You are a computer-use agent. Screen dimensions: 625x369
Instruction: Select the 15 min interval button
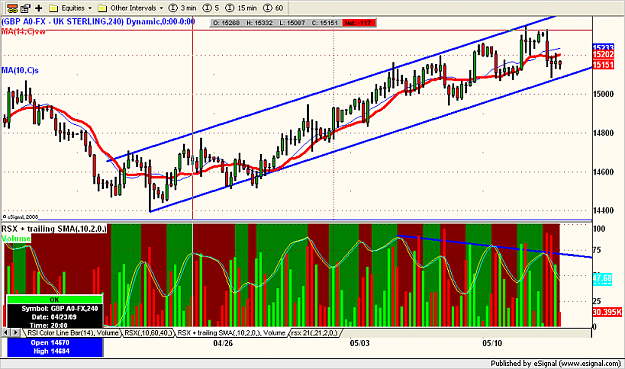click(241, 8)
